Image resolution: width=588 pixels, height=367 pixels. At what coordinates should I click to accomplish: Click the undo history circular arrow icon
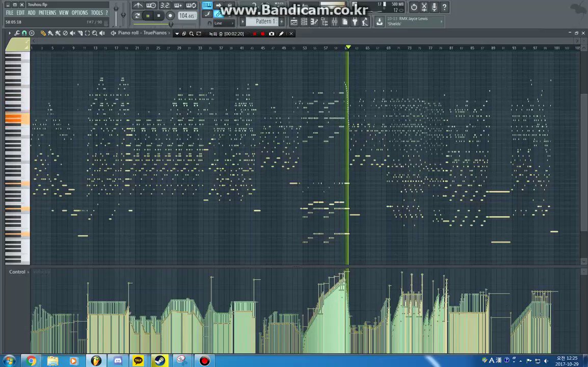pos(414,7)
